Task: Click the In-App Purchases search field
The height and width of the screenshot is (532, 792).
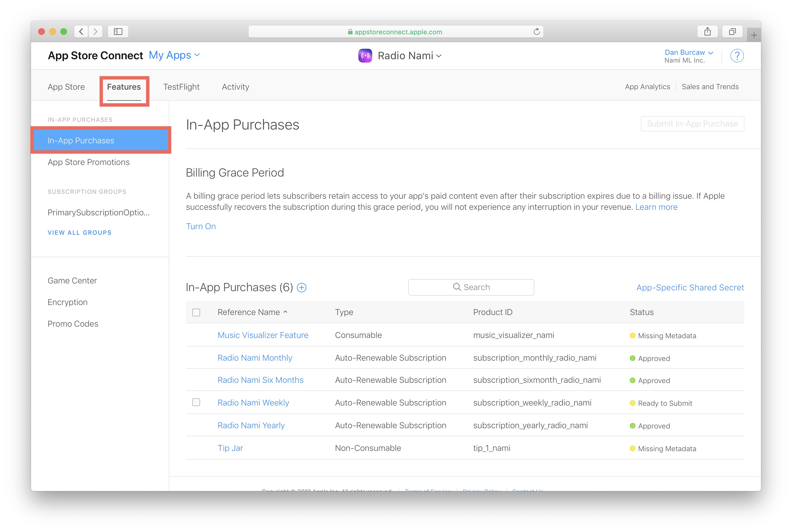Action: [471, 287]
